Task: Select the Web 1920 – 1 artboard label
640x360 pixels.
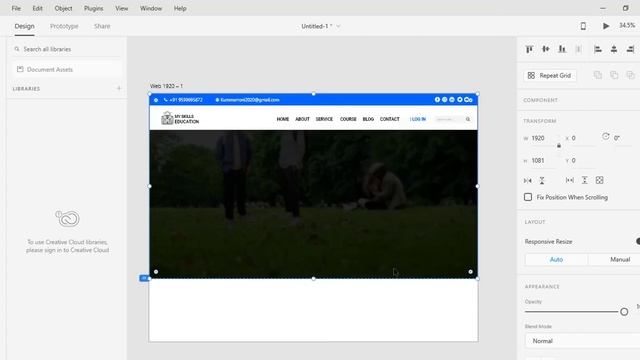Action: (x=167, y=86)
